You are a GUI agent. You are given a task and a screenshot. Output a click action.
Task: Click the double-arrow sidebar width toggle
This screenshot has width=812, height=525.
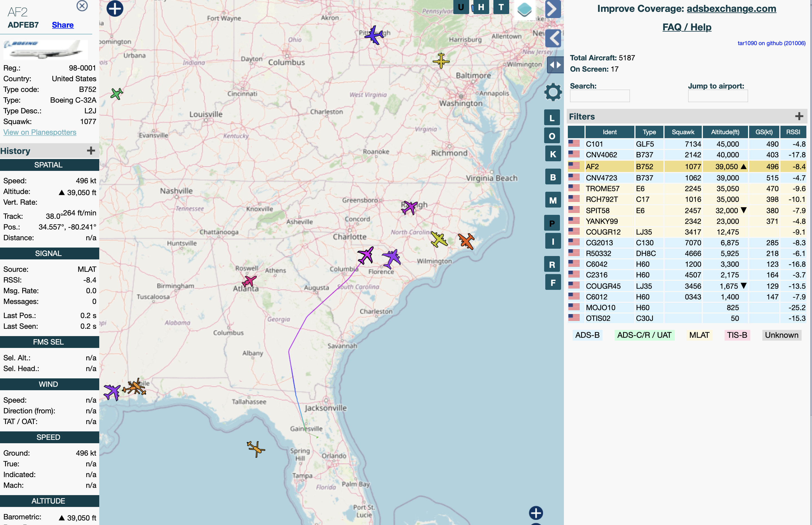point(555,65)
